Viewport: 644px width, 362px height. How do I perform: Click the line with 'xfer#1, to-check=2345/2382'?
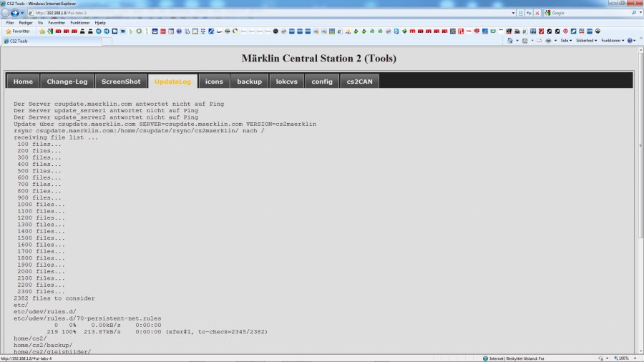[x=157, y=332]
